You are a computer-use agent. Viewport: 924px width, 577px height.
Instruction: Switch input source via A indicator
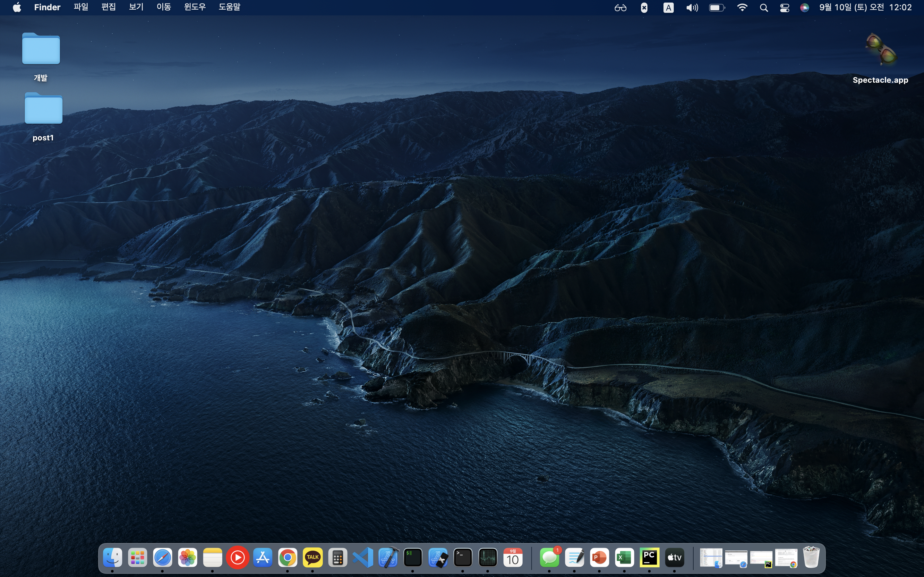(x=668, y=8)
